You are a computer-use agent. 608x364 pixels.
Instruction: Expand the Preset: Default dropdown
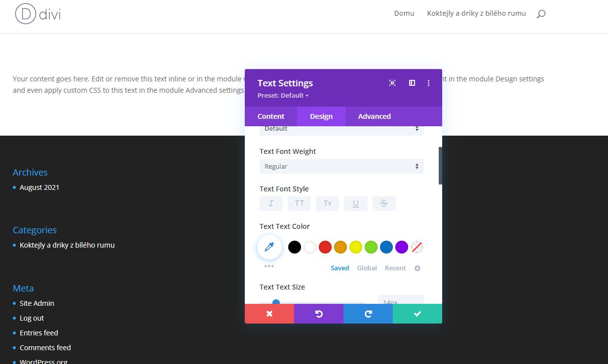click(x=283, y=96)
